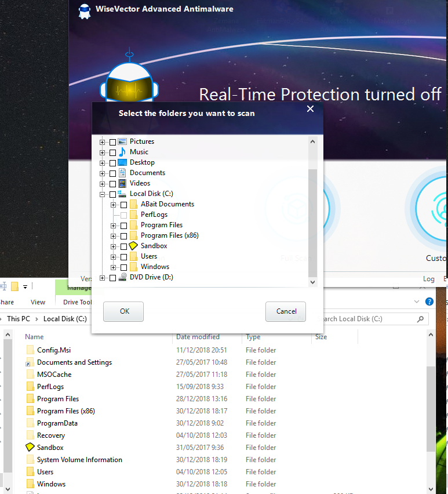
Task: Expand the Pictures tree node
Action: [102, 142]
